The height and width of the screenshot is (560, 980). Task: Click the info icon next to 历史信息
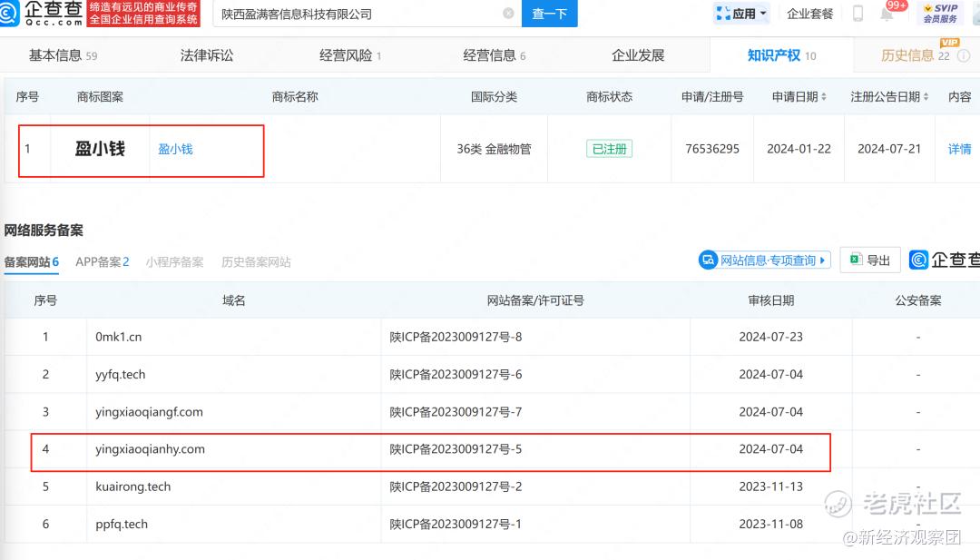point(964,55)
